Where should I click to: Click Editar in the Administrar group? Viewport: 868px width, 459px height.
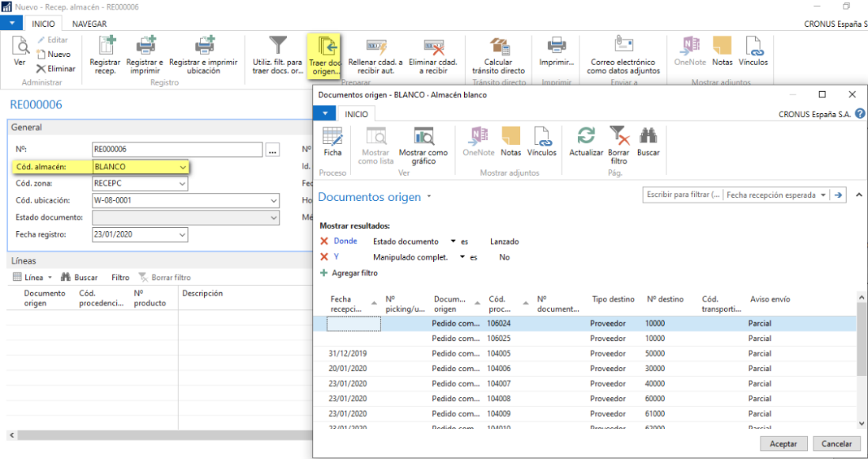53,40
